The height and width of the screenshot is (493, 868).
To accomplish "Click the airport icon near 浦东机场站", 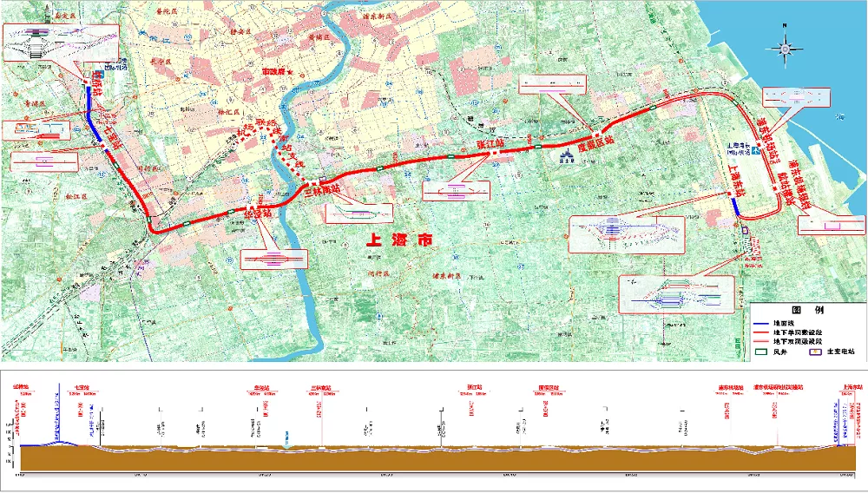I will [756, 150].
